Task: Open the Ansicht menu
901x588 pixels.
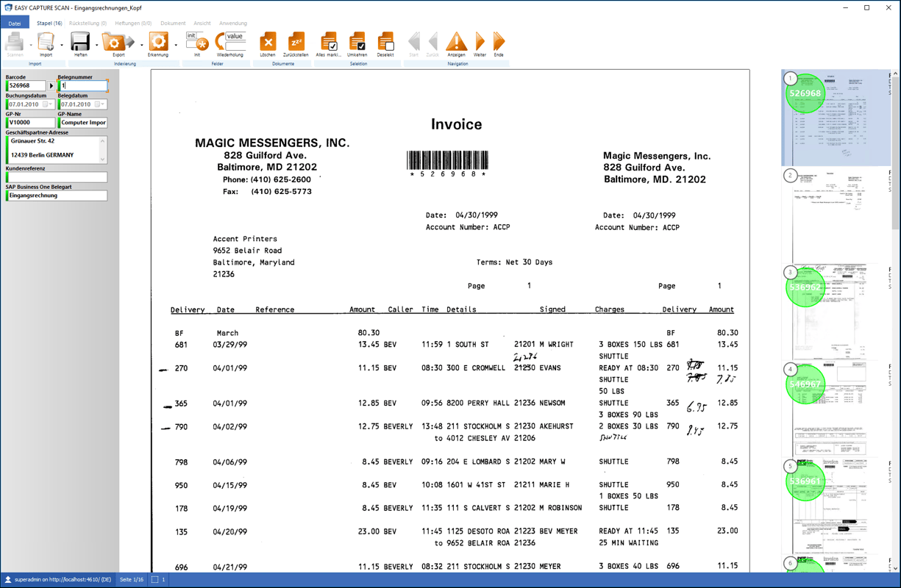Action: click(202, 23)
